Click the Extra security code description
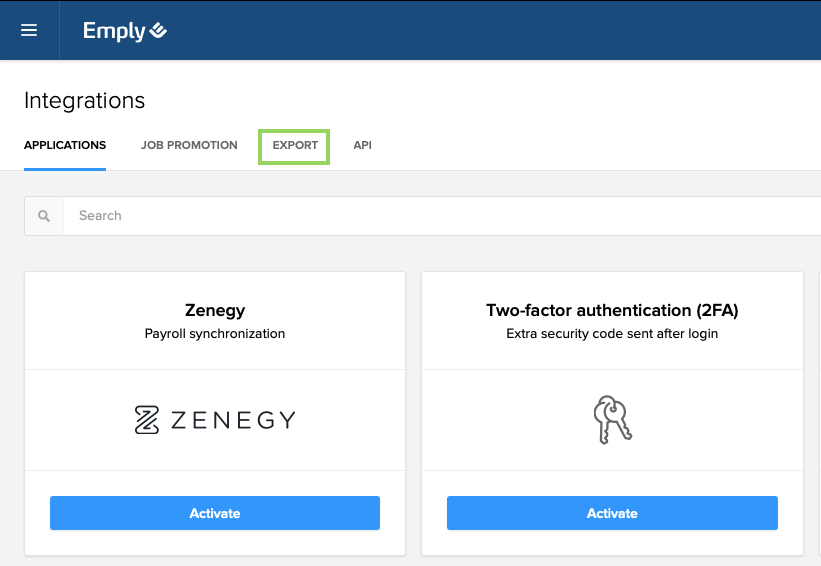 tap(612, 334)
